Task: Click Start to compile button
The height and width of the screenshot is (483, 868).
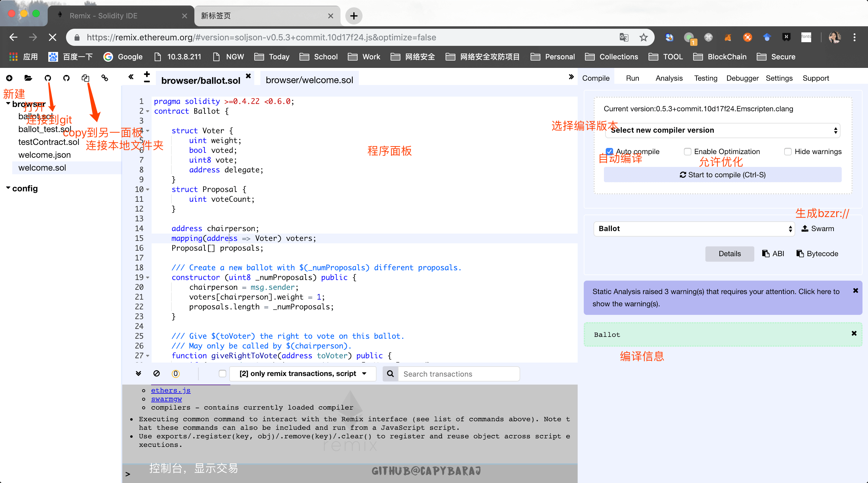Action: coord(723,175)
